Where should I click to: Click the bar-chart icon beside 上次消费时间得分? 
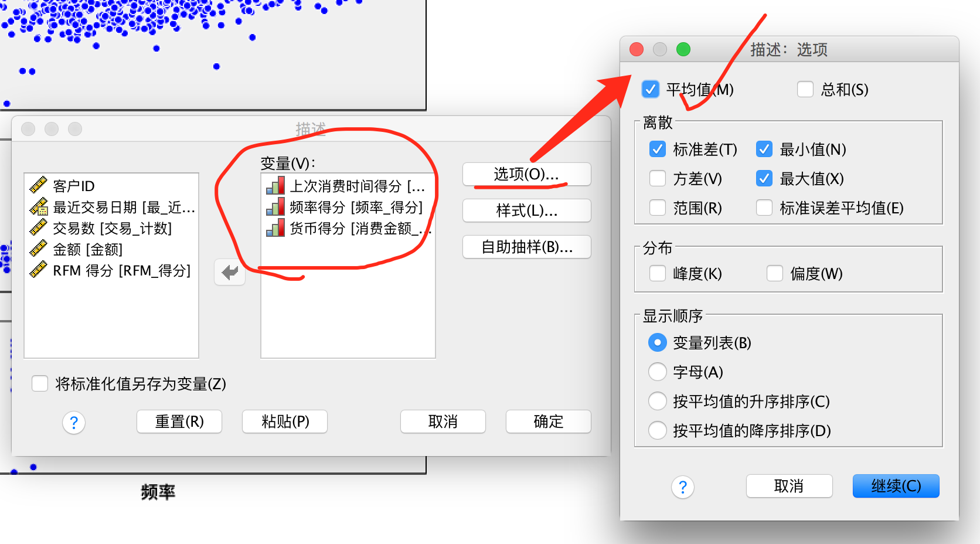point(275,185)
